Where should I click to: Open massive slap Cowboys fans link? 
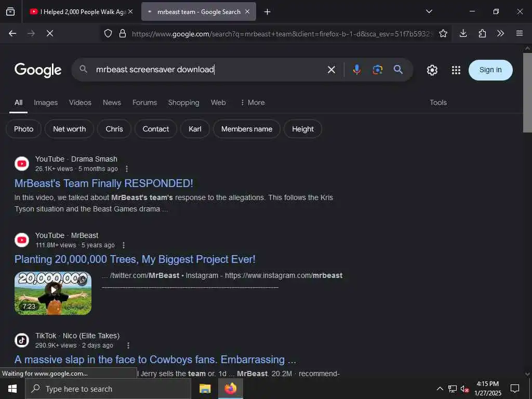pos(155,360)
